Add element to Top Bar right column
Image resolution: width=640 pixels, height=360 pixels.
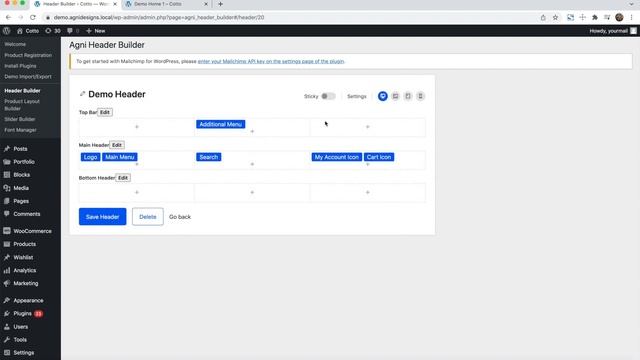(367, 127)
